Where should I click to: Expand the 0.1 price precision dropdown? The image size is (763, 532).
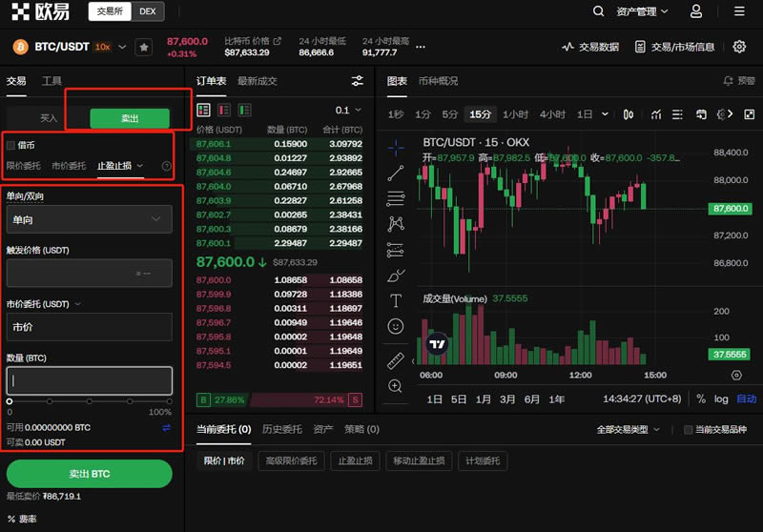pyautogui.click(x=349, y=110)
